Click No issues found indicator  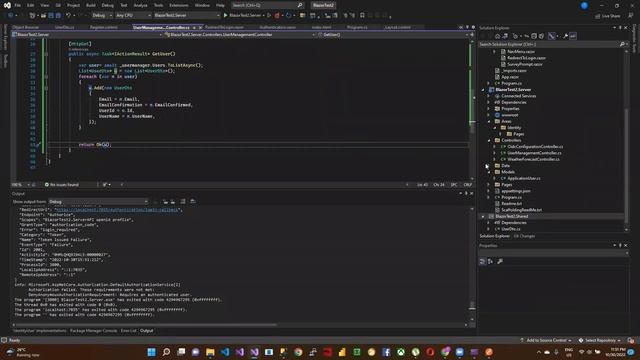(62, 185)
